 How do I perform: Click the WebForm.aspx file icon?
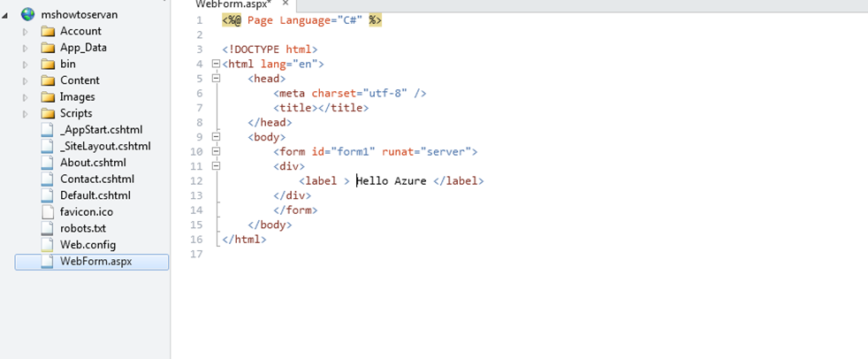[x=48, y=261]
